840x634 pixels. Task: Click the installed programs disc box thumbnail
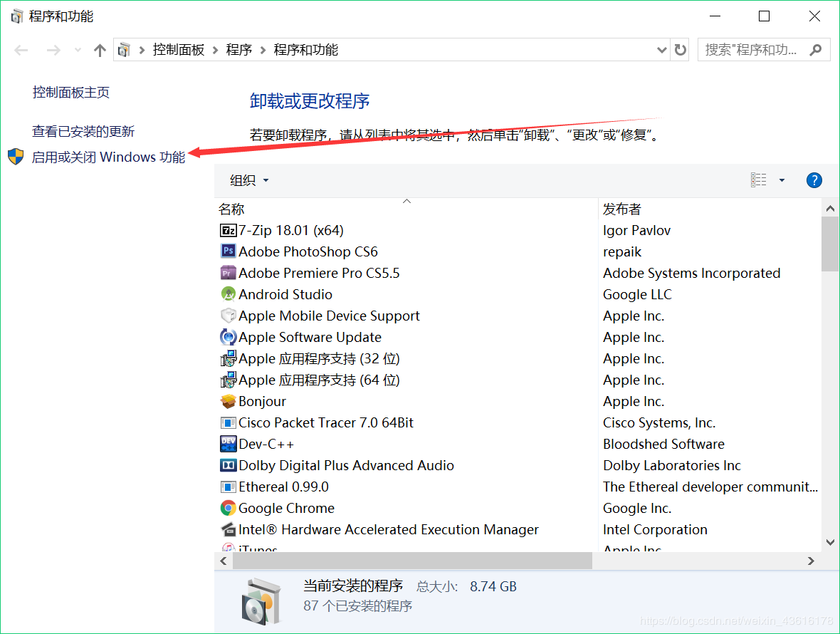point(261,601)
